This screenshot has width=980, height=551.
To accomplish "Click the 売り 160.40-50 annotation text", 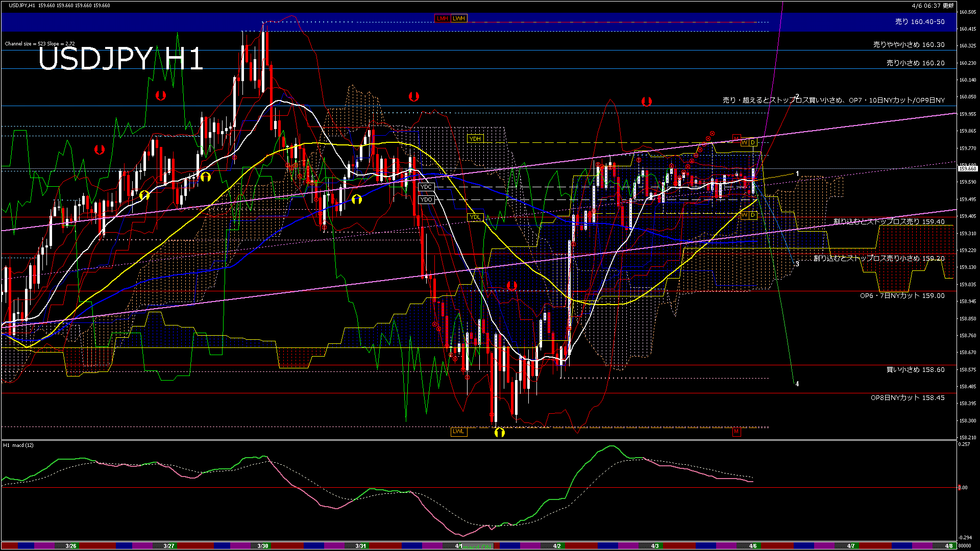I will click(x=919, y=22).
